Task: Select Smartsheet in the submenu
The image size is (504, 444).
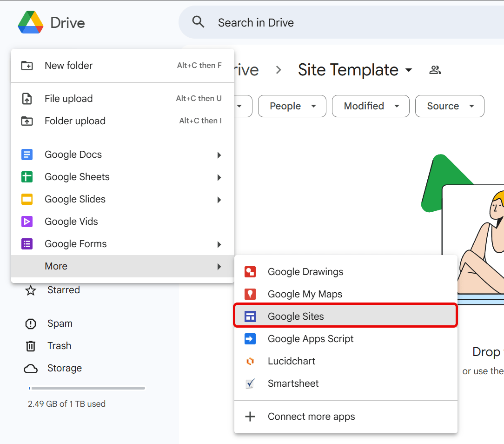Action: click(x=345, y=383)
